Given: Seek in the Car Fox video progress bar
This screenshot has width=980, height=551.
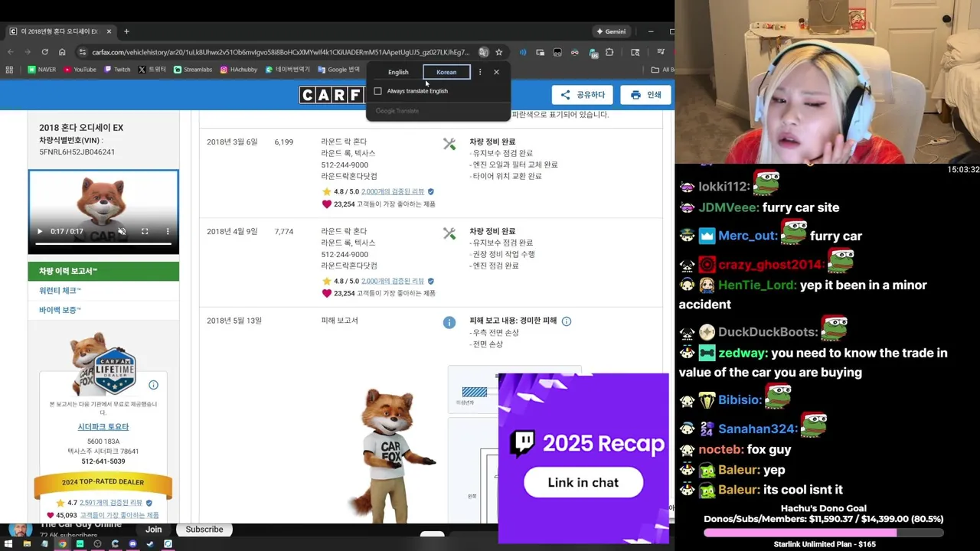Looking at the screenshot, I should (103, 244).
